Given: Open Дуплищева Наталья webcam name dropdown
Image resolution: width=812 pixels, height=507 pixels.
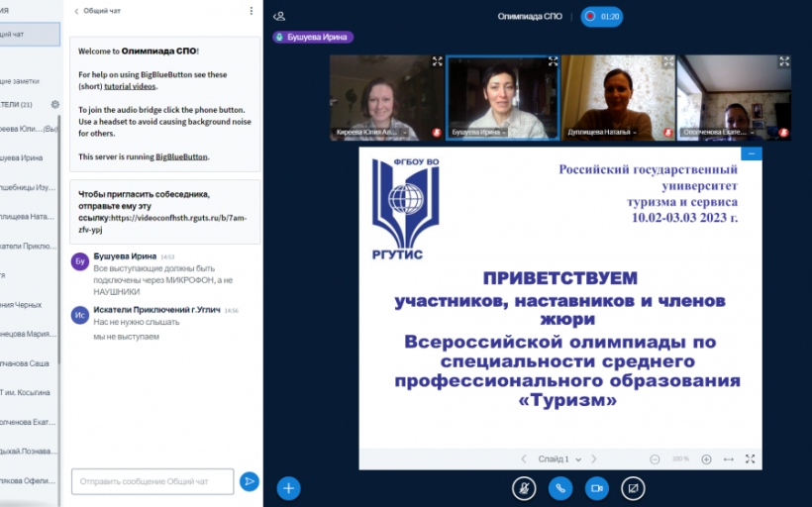Looking at the screenshot, I should 602,133.
